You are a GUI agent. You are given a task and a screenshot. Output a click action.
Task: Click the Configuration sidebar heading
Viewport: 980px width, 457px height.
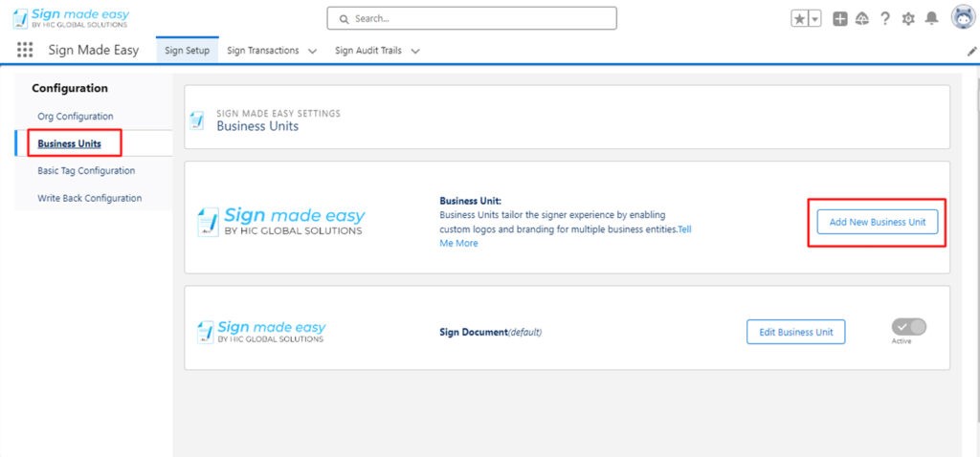(70, 88)
